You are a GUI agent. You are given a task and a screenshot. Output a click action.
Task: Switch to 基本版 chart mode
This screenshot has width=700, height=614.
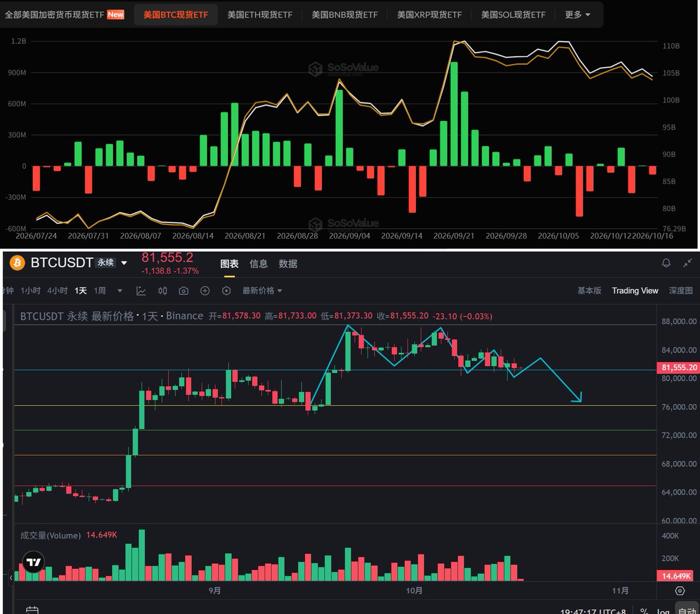click(589, 291)
